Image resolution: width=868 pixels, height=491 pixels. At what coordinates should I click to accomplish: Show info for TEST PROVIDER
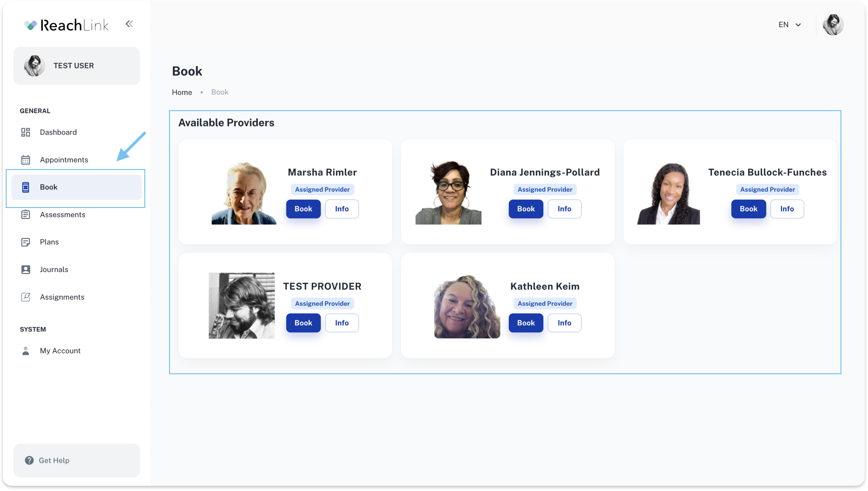click(341, 323)
